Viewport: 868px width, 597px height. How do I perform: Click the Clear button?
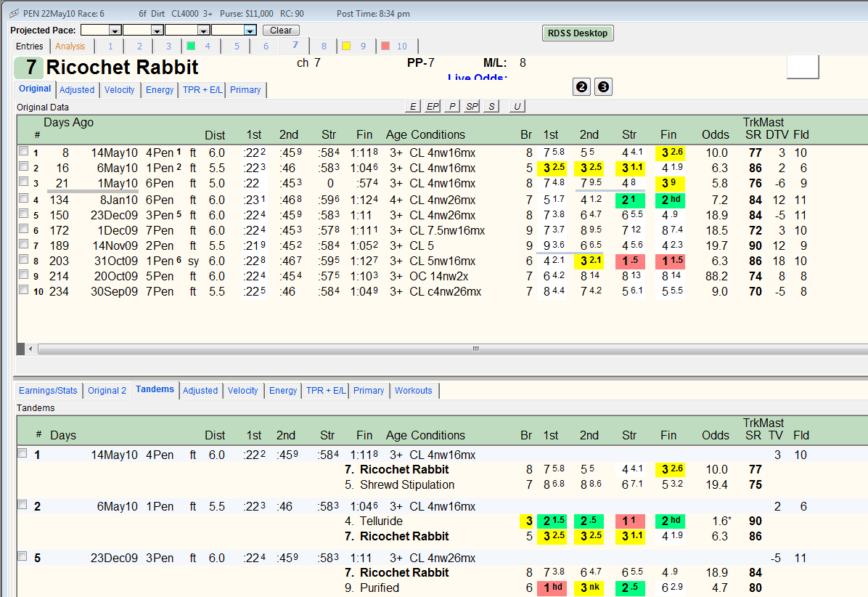click(281, 31)
